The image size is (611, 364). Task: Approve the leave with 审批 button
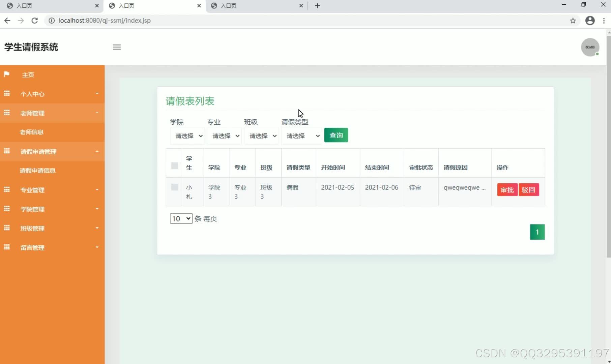[507, 190]
